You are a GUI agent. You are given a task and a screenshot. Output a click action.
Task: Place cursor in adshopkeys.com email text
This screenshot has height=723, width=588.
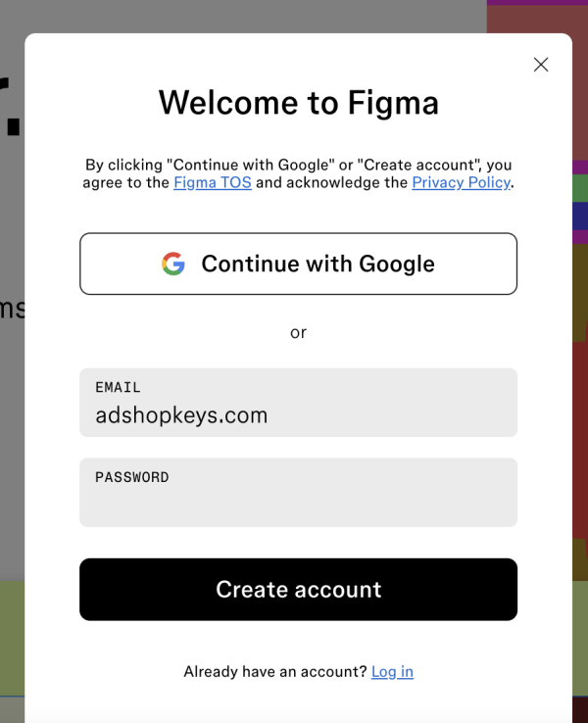(x=181, y=415)
